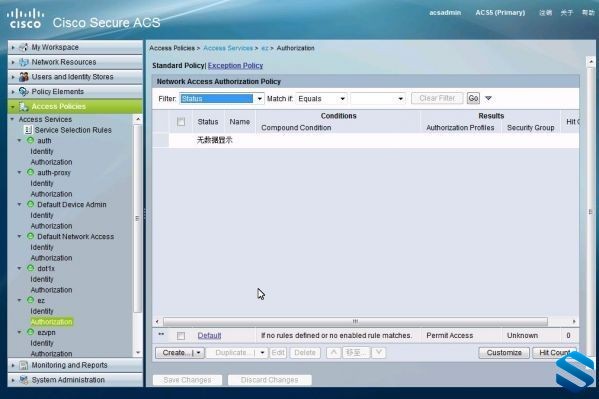The image size is (599, 399).
Task: Click the Status column header
Action: (x=208, y=122)
